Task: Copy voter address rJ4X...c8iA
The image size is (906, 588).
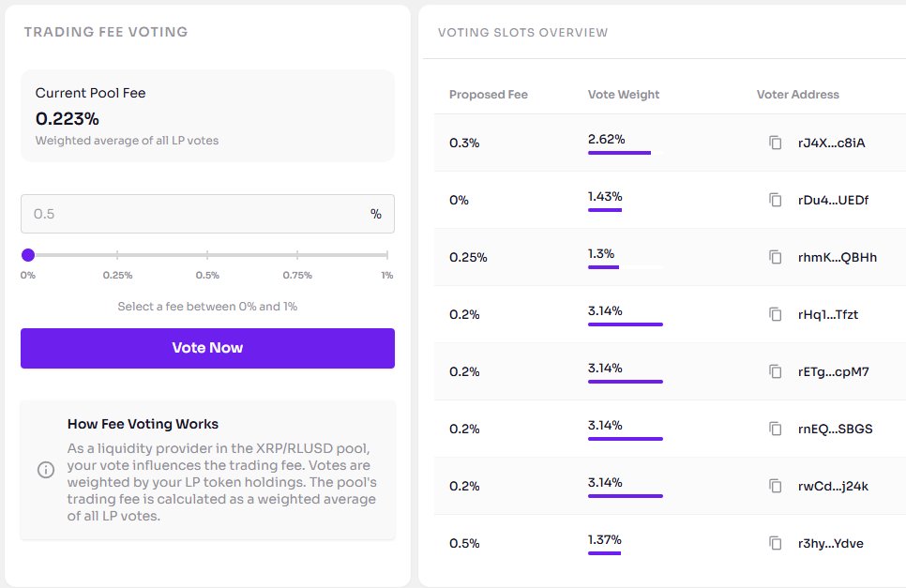Action: point(775,143)
